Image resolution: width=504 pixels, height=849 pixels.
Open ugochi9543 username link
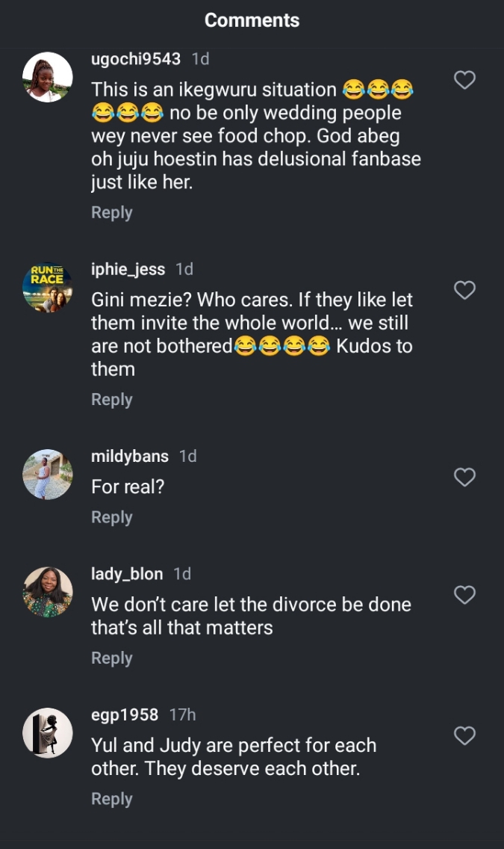(x=135, y=59)
